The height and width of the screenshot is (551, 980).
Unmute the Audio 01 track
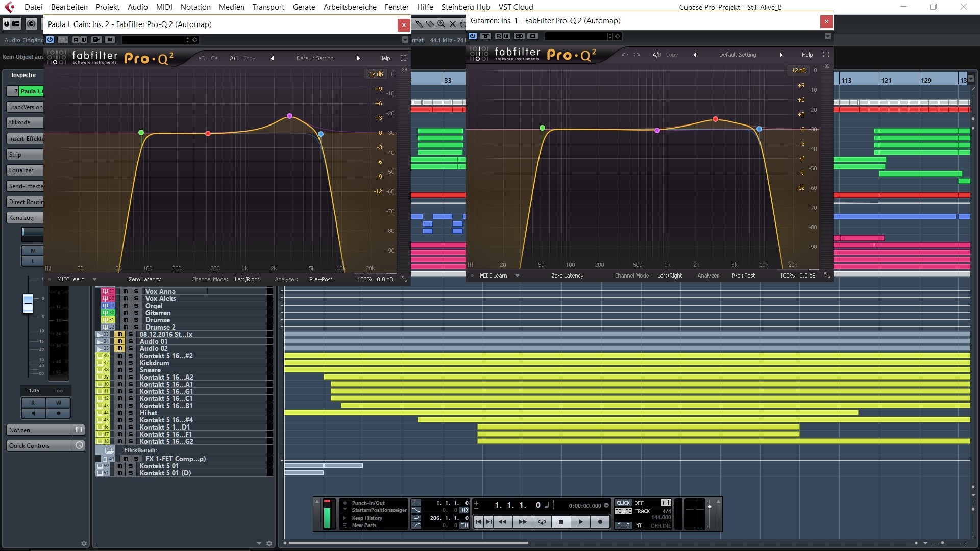119,341
